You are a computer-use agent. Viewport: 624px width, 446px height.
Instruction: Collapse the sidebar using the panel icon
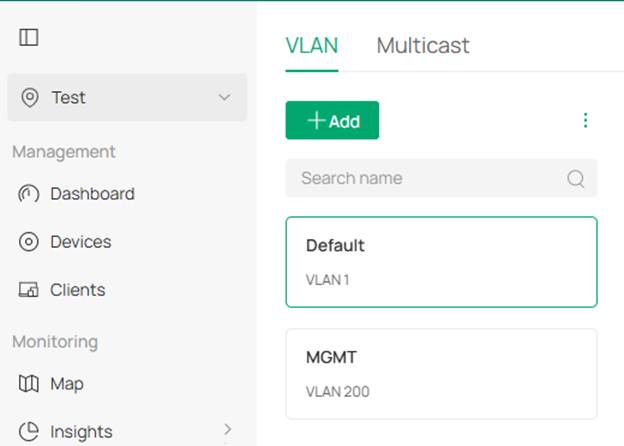29,38
